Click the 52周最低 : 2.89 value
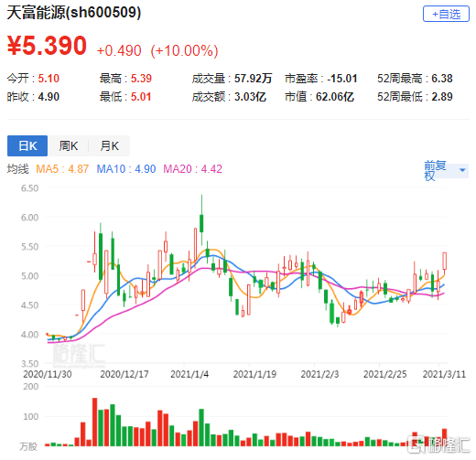Screen dimensions: 476x460 point(415,97)
